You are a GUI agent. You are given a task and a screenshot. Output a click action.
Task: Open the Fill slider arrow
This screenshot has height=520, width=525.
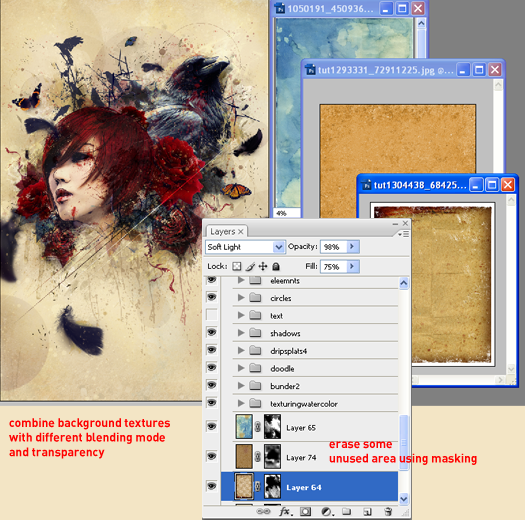(x=352, y=267)
